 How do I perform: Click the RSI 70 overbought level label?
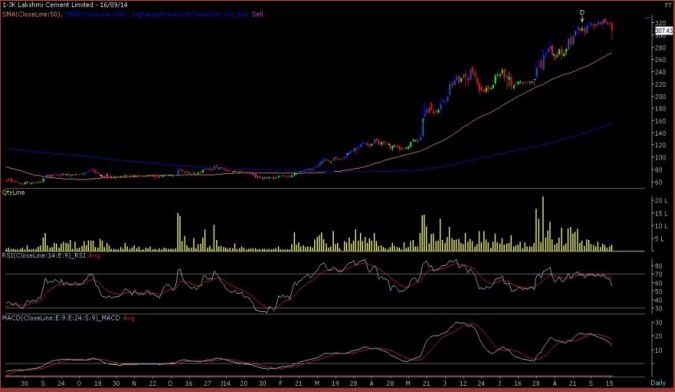coord(658,274)
